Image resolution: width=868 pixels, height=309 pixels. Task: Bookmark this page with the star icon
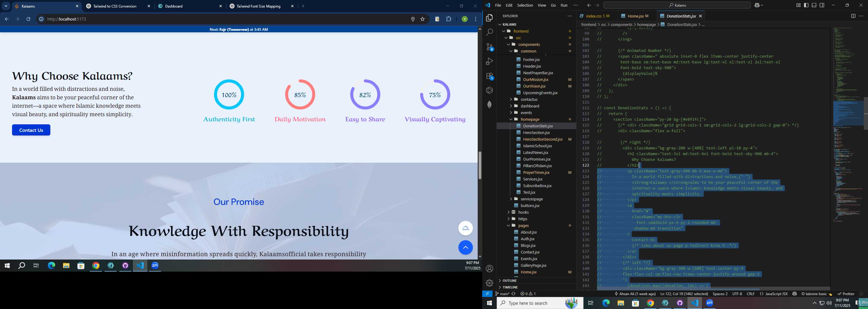(x=423, y=19)
